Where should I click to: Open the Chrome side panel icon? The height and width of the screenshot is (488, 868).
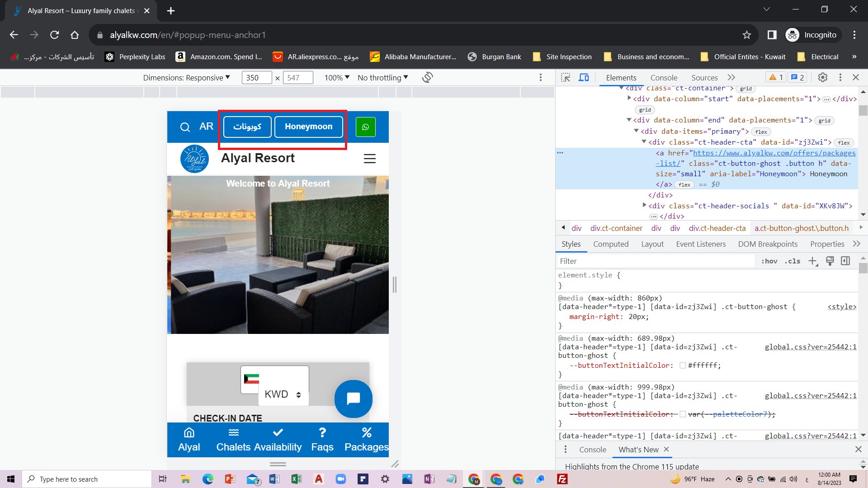point(772,35)
